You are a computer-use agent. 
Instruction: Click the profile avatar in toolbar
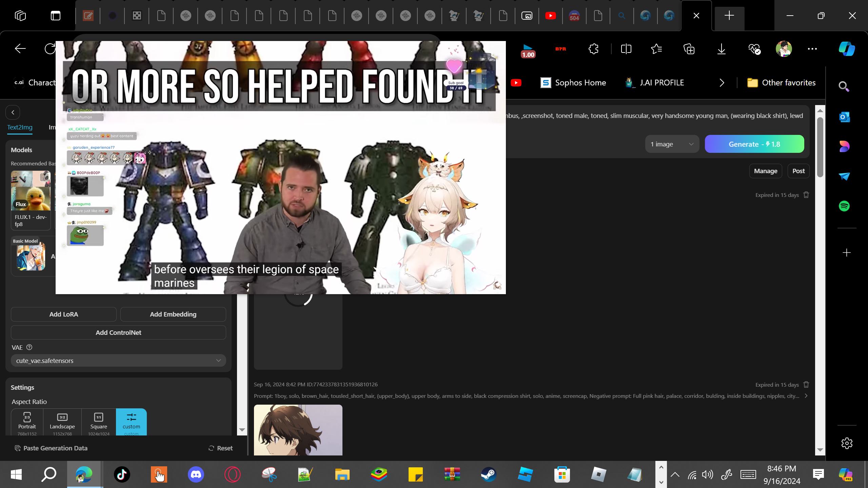(x=784, y=49)
